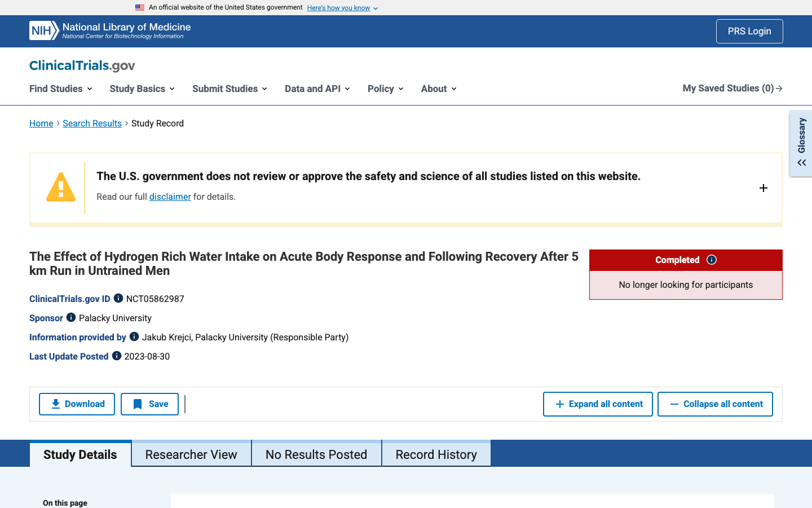Viewport: 812px width, 508px height.
Task: Return to Search Results breadcrumb
Action: pyautogui.click(x=92, y=123)
